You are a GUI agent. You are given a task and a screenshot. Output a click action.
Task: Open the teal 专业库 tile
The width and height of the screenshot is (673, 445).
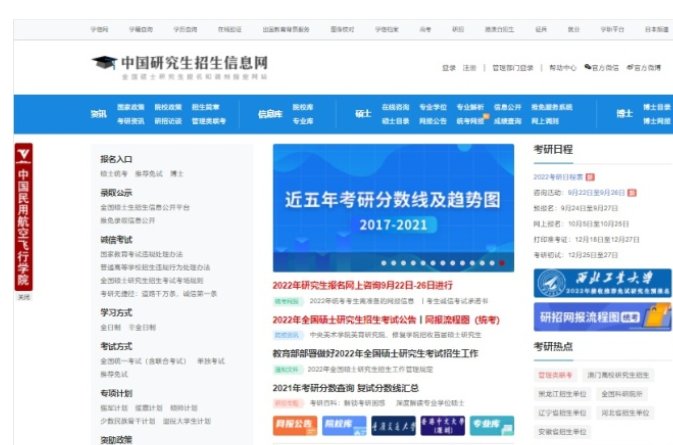492,425
